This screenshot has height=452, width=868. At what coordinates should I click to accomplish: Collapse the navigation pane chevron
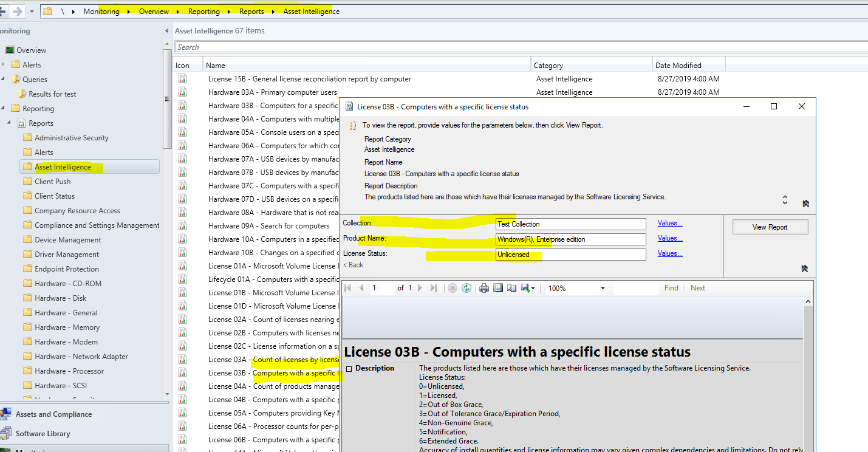point(167,31)
